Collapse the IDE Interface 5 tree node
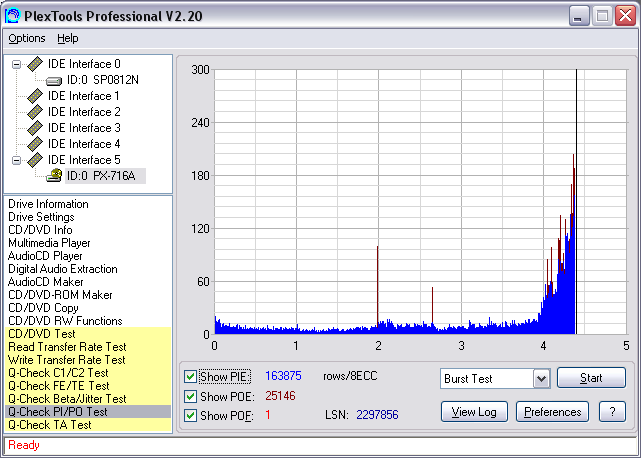This screenshot has height=458, width=641. (16, 160)
